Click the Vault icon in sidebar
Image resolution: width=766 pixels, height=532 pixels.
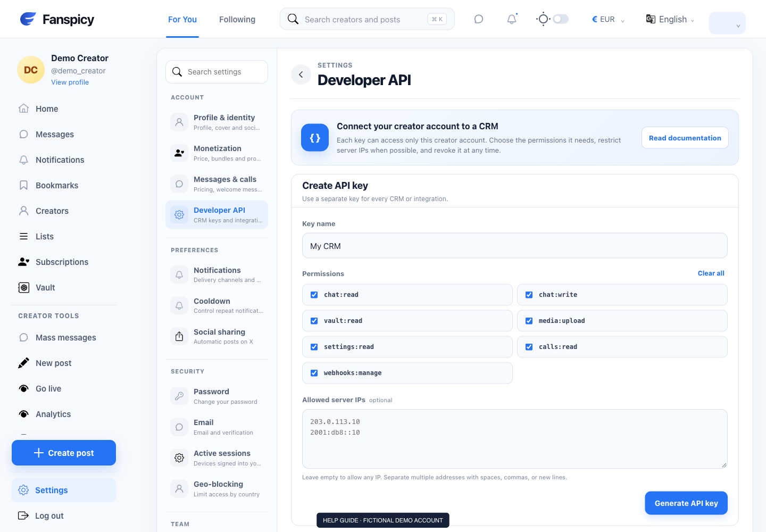click(x=23, y=287)
